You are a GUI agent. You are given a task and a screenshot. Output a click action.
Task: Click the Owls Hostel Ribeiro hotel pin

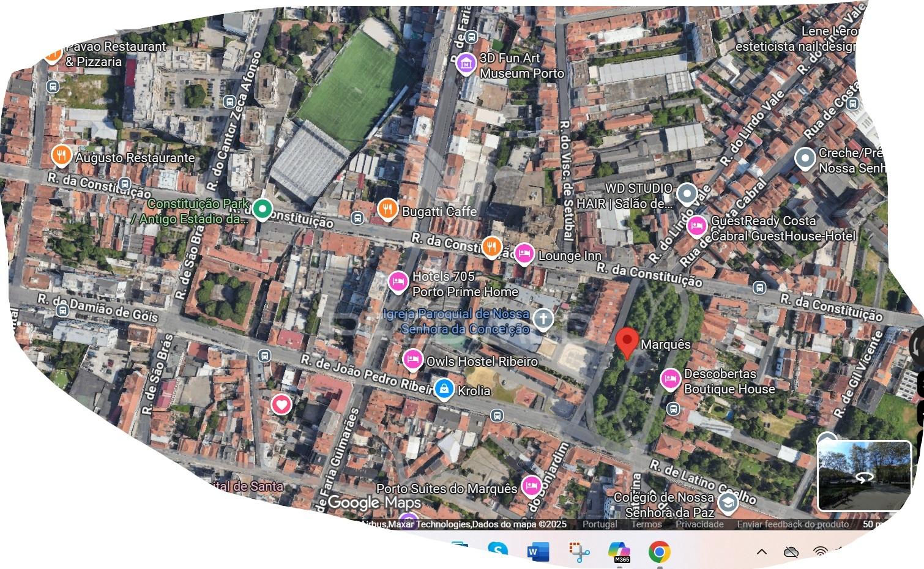[x=413, y=360]
